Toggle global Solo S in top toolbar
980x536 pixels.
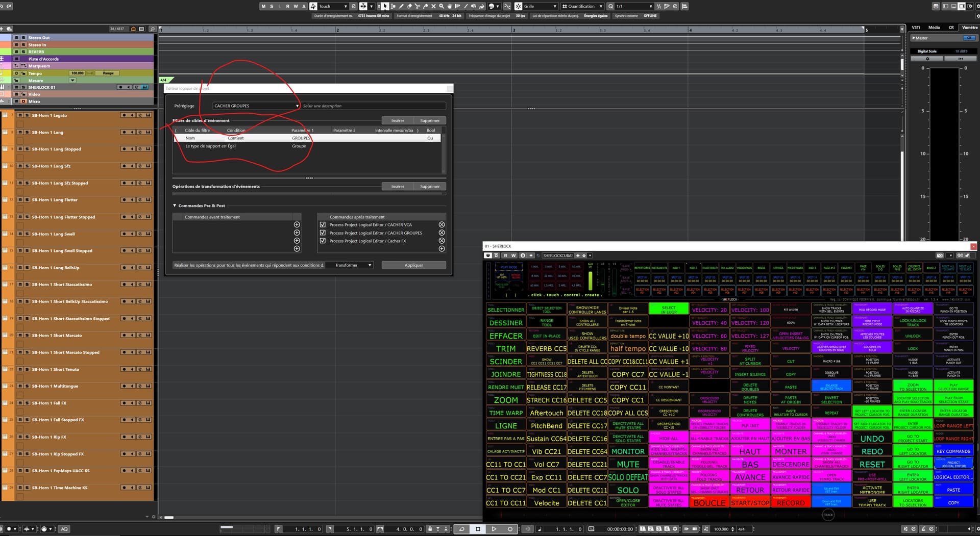coord(272,6)
